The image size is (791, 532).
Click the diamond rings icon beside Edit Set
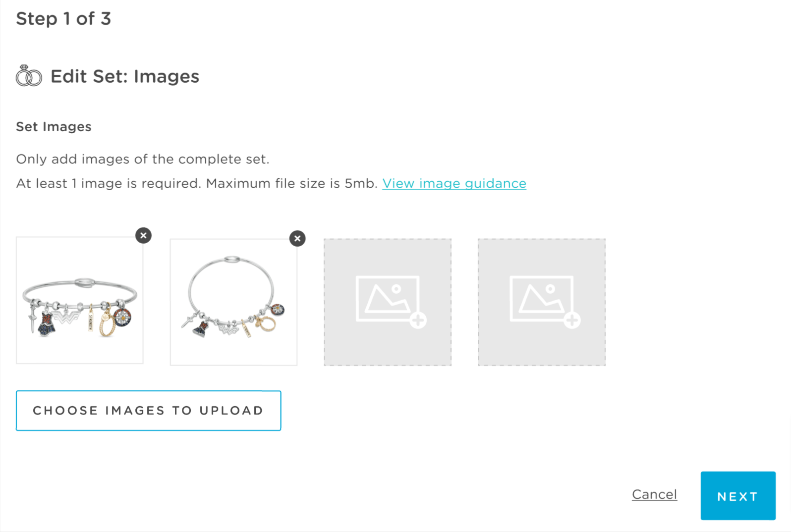pyautogui.click(x=29, y=76)
